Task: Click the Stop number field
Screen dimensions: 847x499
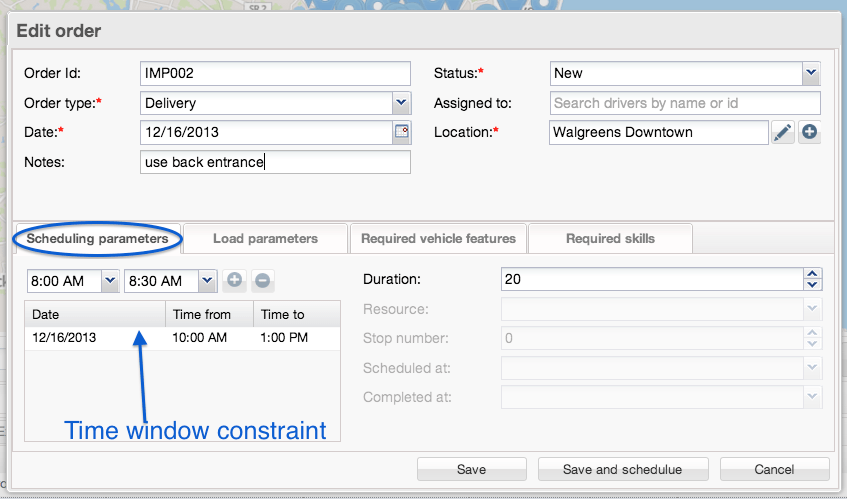Action: [x=652, y=338]
